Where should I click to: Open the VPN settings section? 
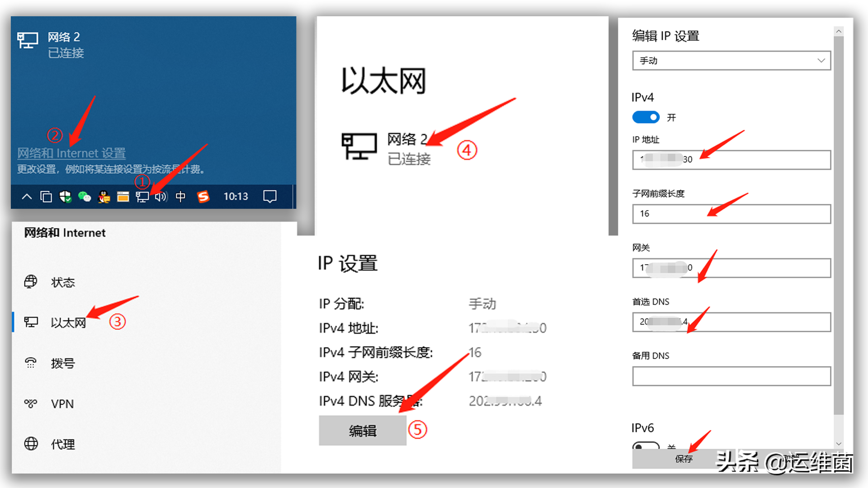coord(62,404)
